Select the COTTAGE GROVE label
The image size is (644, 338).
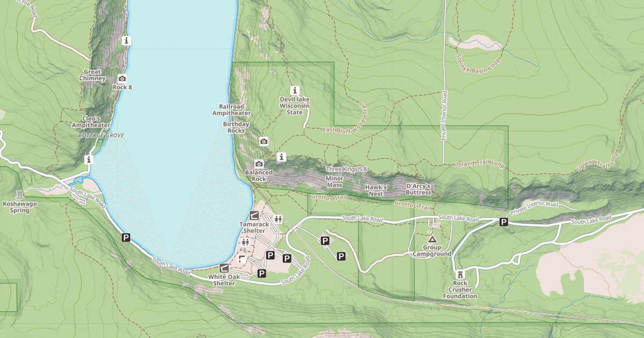pyautogui.click(x=101, y=136)
